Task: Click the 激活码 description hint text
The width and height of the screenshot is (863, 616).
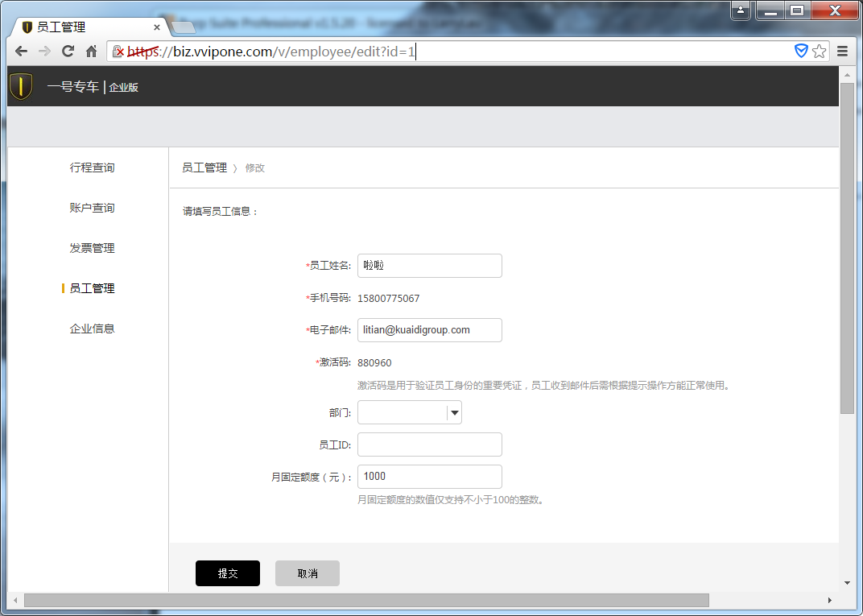Action: (545, 386)
